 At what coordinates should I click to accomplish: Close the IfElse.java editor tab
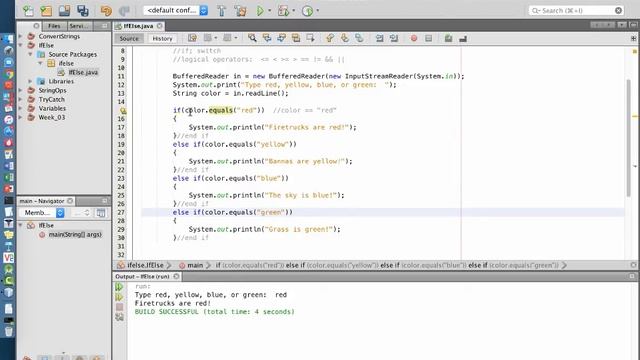click(160, 26)
